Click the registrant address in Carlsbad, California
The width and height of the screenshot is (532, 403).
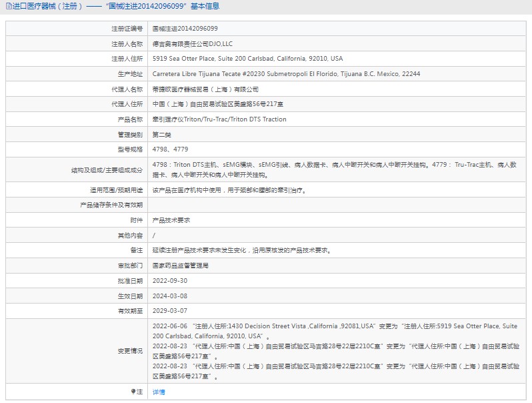tap(247, 59)
